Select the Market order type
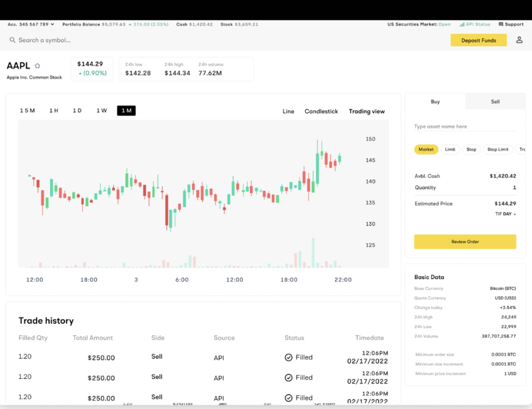Image resolution: width=532 pixels, height=409 pixels. (x=426, y=150)
